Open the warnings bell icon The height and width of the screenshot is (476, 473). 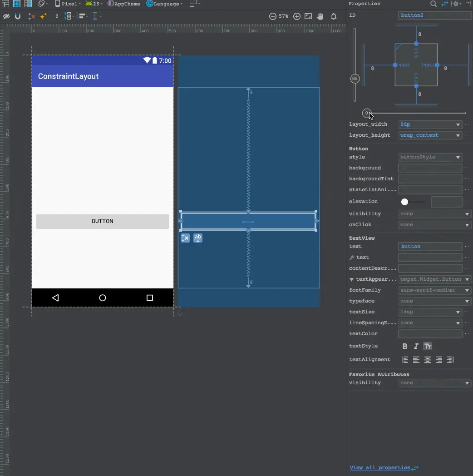(334, 16)
